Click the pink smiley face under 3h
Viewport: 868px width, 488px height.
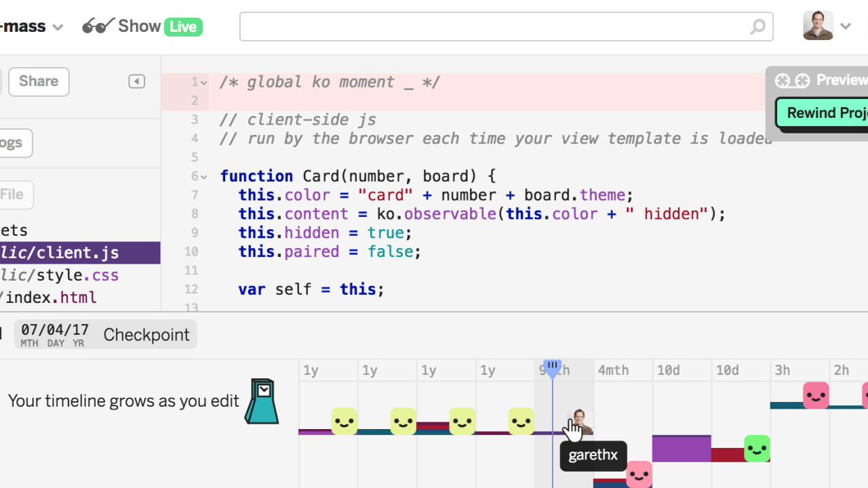click(x=816, y=394)
